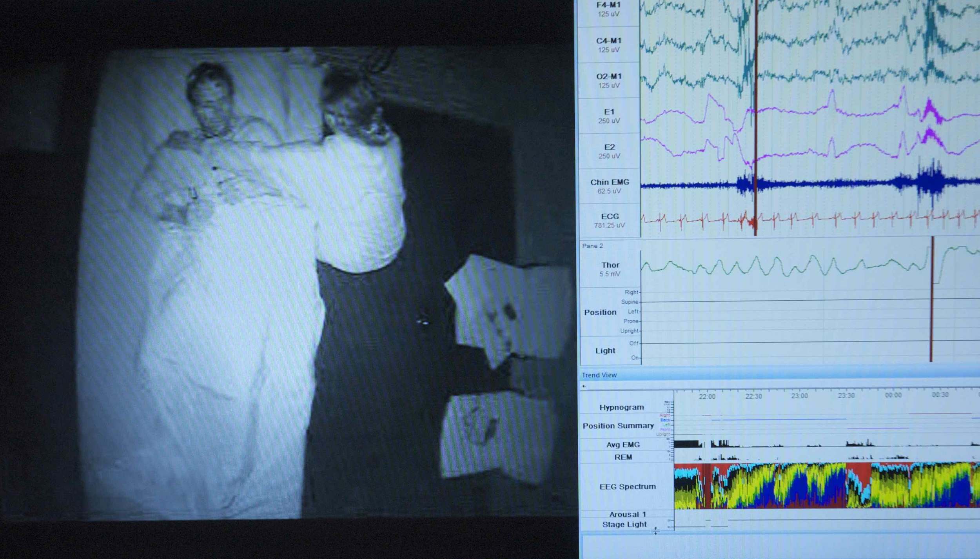Viewport: 980px width, 559px height.
Task: Jump to 00:00 on trend timeline
Action: 893,395
